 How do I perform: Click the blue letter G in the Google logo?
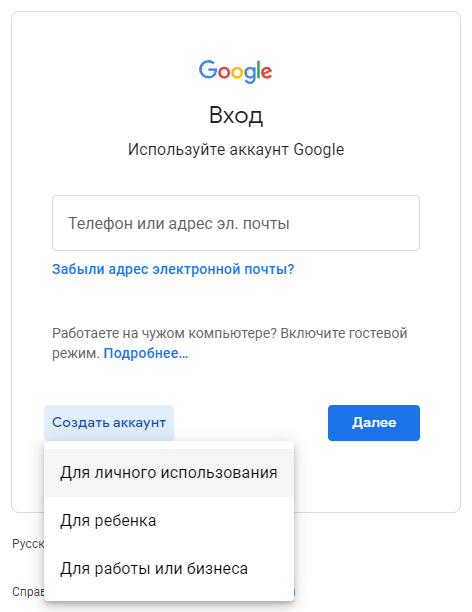click(x=208, y=69)
